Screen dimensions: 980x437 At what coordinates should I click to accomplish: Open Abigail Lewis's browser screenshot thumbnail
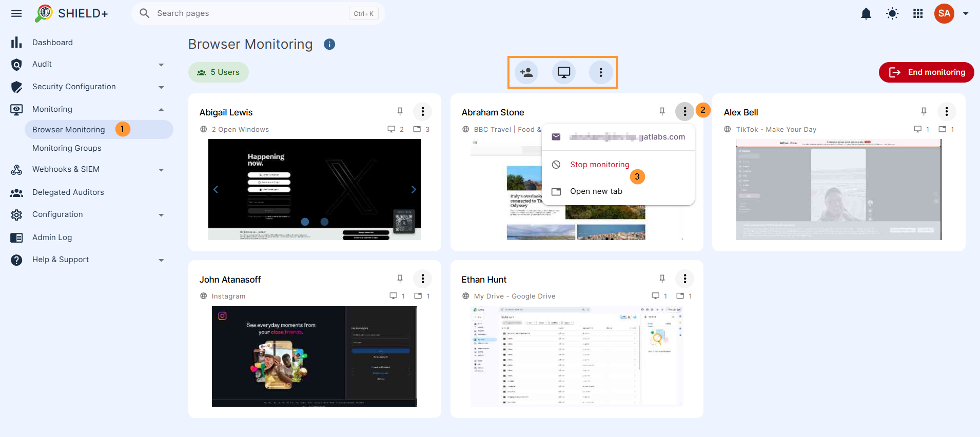point(315,189)
